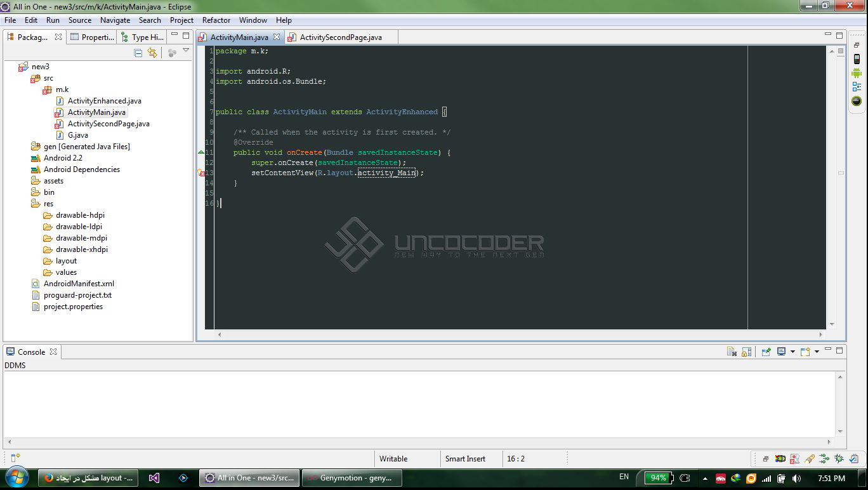Image resolution: width=868 pixels, height=490 pixels.
Task: Select the drawable-hdpi folder
Action: (74, 215)
